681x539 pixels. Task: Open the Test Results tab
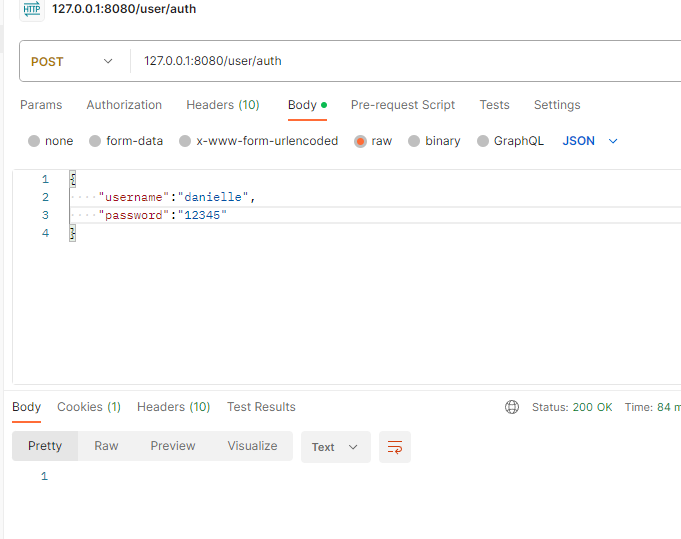pyautogui.click(x=261, y=407)
